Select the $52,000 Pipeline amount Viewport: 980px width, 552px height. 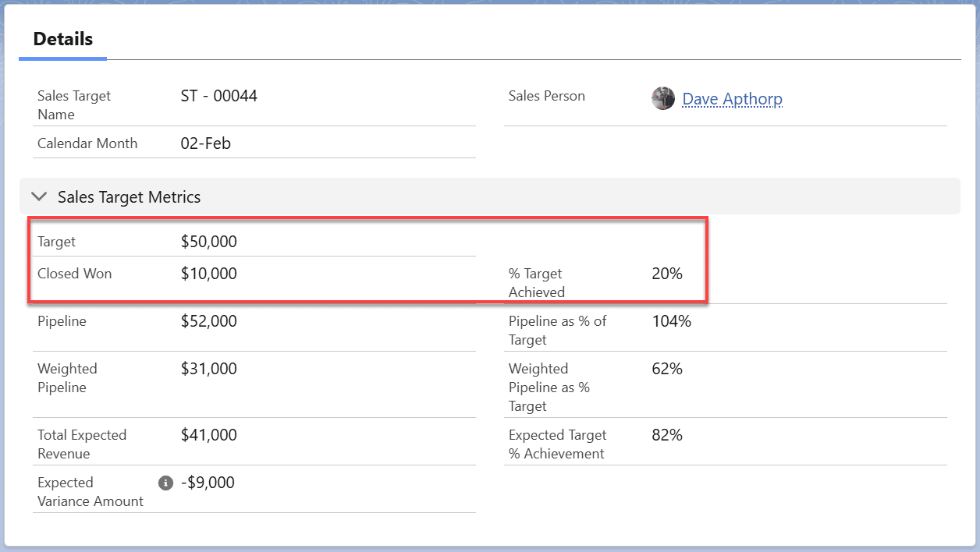coord(208,321)
